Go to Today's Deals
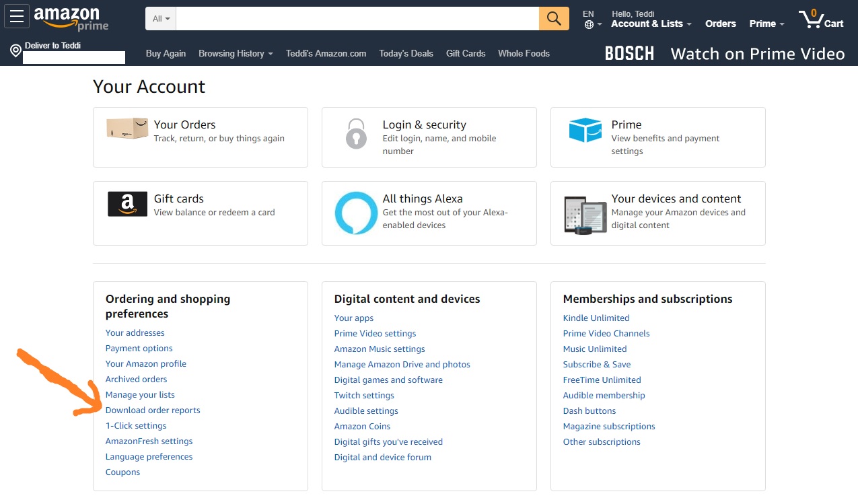The width and height of the screenshot is (858, 504). coord(406,53)
